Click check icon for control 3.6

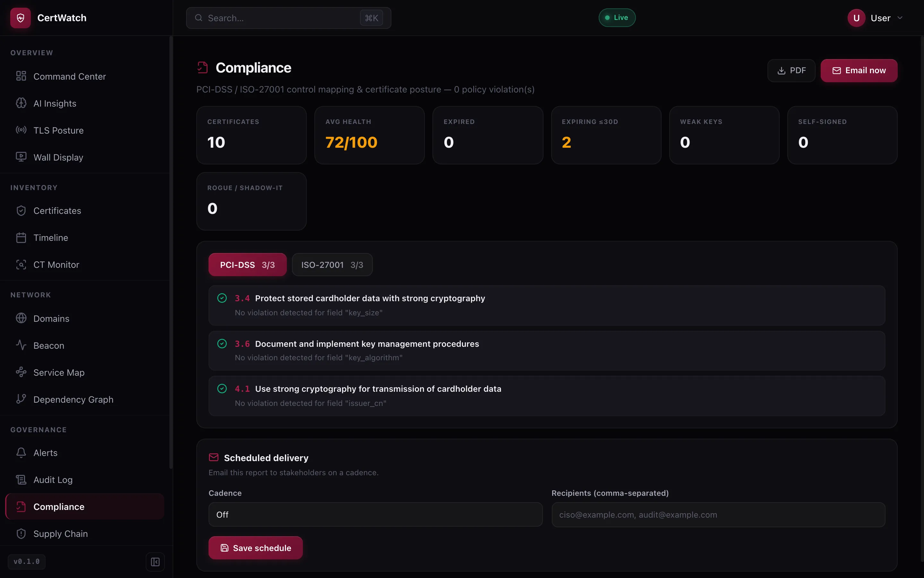tap(222, 344)
